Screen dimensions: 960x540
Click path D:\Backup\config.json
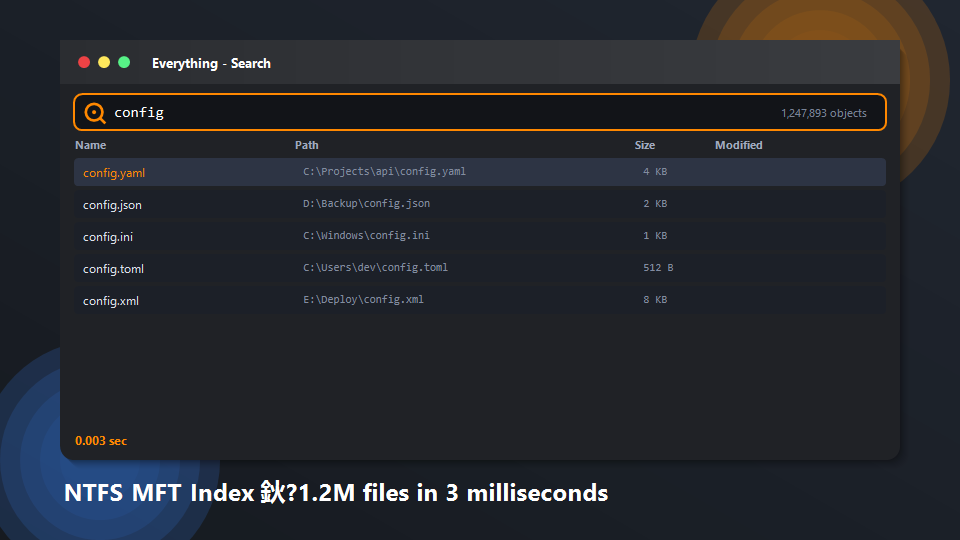point(367,203)
